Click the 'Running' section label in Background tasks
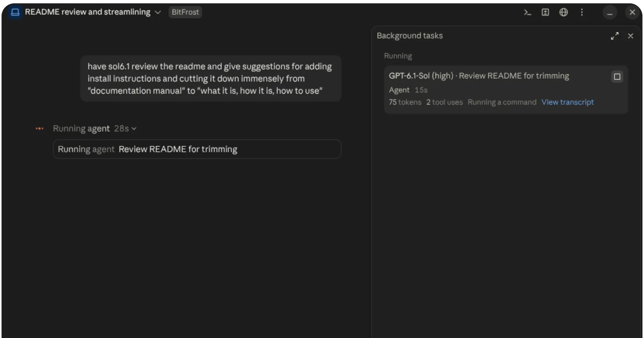The image size is (644, 338). pos(398,56)
